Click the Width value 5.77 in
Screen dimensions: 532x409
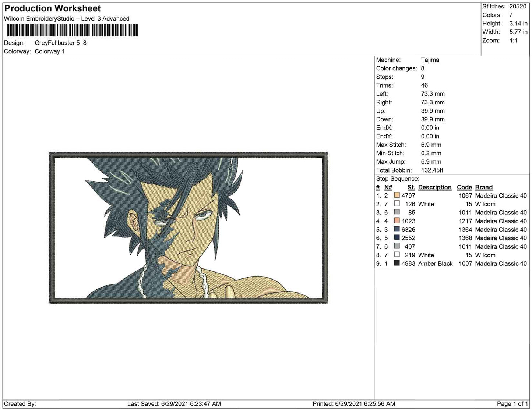[518, 32]
